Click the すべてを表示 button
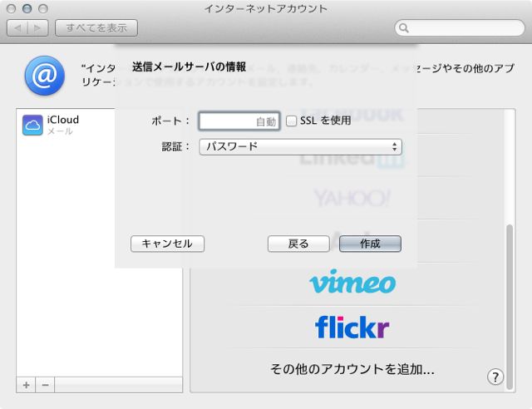 pyautogui.click(x=96, y=27)
